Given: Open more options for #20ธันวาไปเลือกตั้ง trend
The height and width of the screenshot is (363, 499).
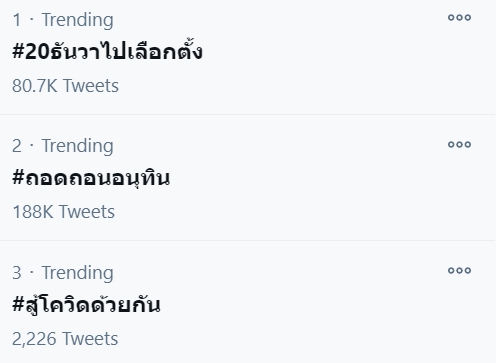Looking at the screenshot, I should (x=459, y=17).
